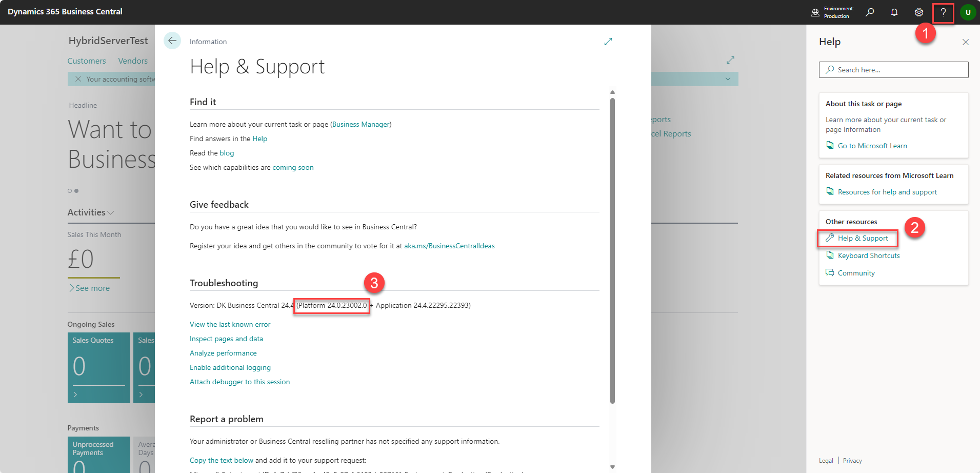Click the dialog's vertical scrollbar
Image resolution: width=980 pixels, height=473 pixels.
click(612, 250)
